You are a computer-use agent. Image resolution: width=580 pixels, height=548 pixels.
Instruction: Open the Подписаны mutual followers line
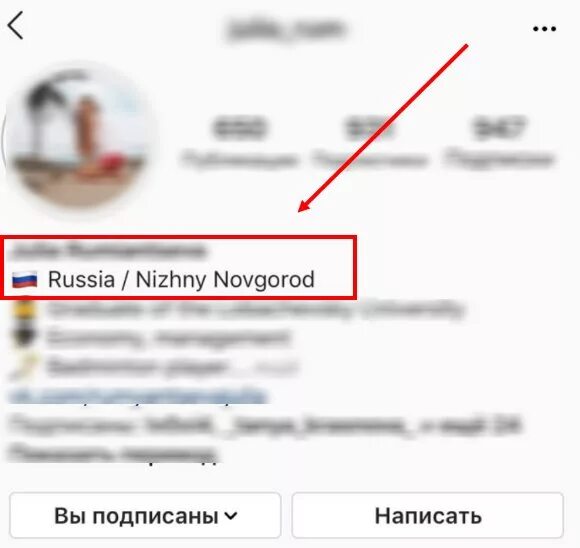(x=264, y=426)
